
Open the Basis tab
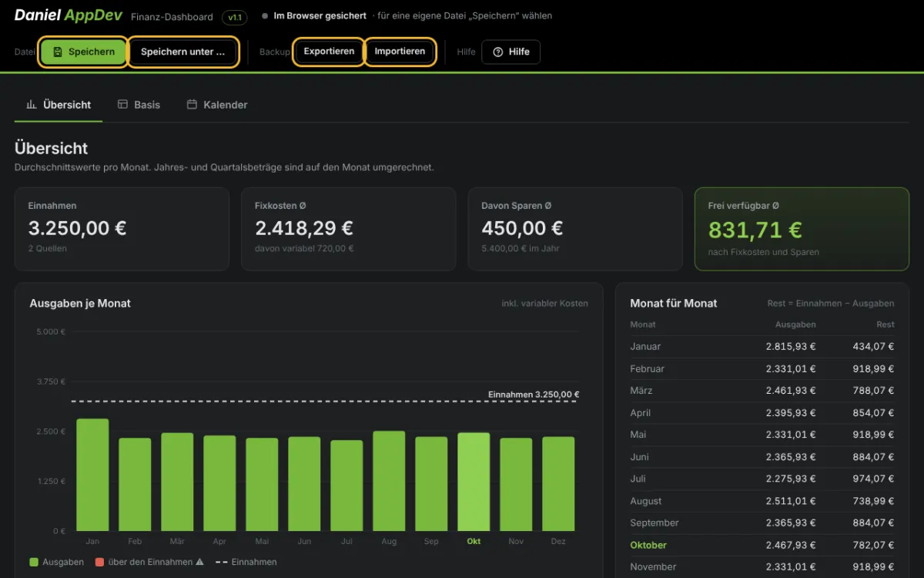(x=139, y=105)
